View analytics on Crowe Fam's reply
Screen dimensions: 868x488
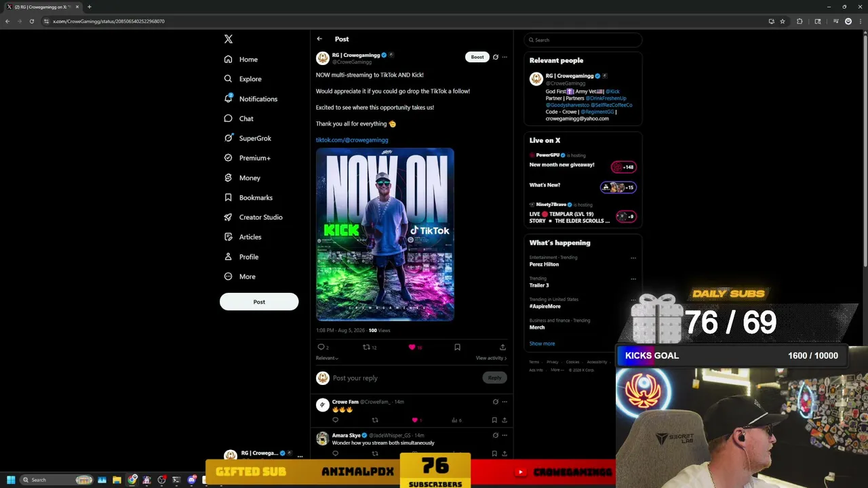click(x=455, y=420)
